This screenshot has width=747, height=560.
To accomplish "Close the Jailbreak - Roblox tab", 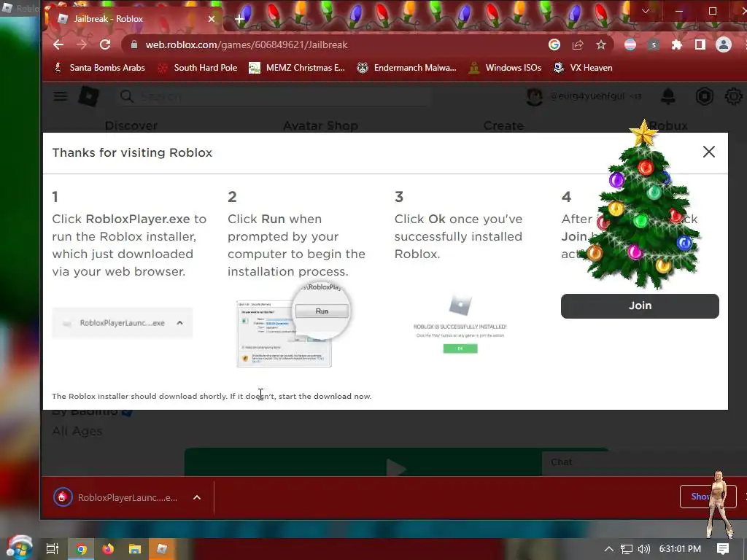I will coord(212,19).
